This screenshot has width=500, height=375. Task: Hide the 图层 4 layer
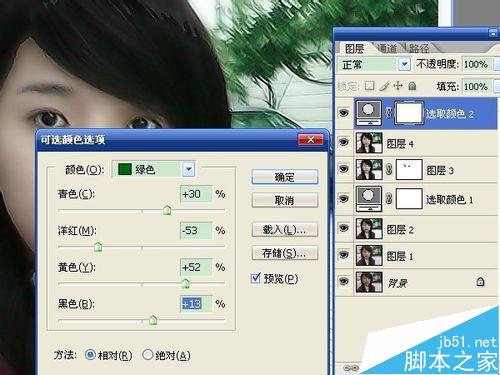point(344,143)
